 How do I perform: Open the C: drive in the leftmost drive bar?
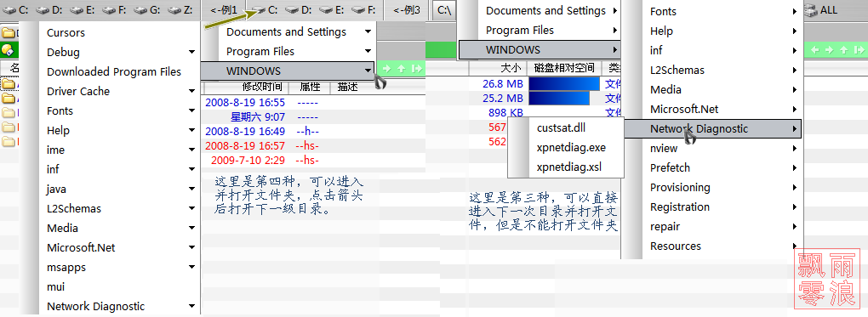(15, 9)
